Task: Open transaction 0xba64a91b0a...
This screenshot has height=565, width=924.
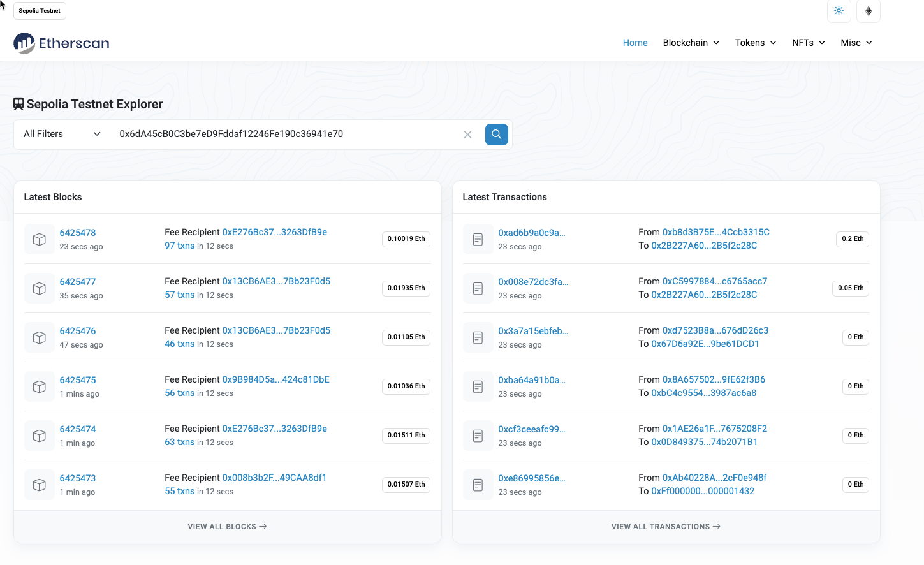Action: [x=532, y=380]
